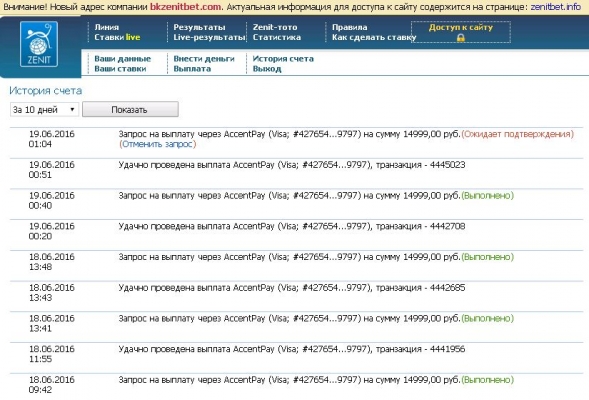Click Выход to log out
Screen dimensions: 589x400
click(x=267, y=69)
